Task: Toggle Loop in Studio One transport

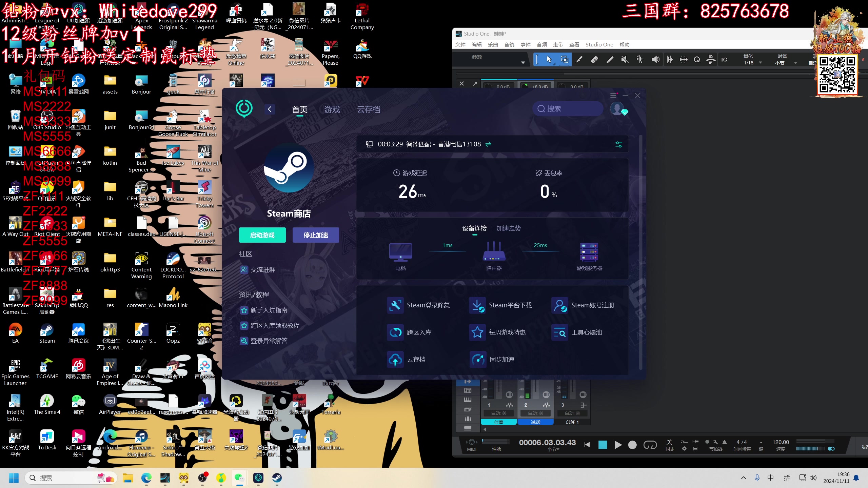Action: pos(650,445)
